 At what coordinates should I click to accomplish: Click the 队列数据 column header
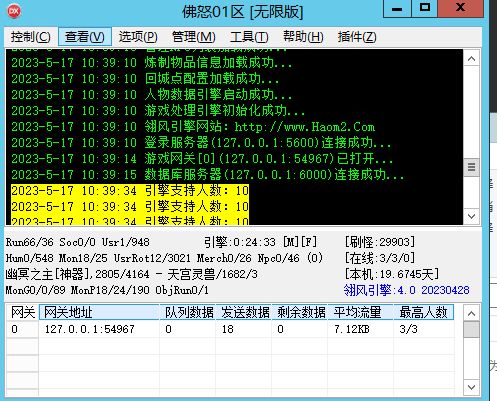(x=188, y=312)
